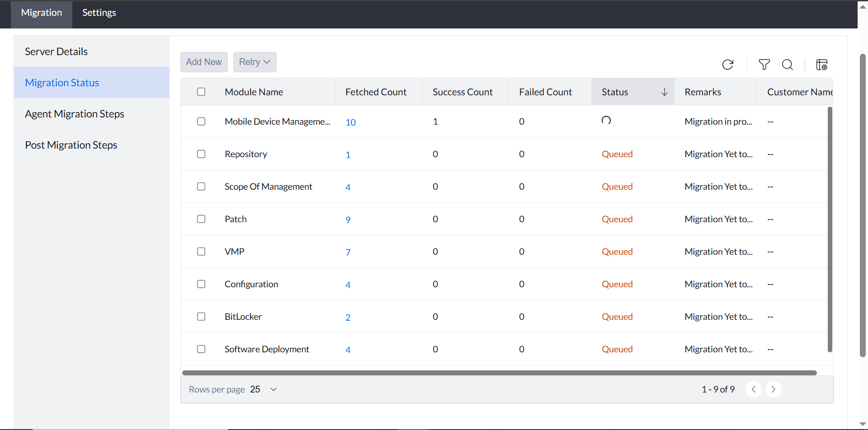
Task: Toggle the select-all header checkbox
Action: click(x=201, y=92)
